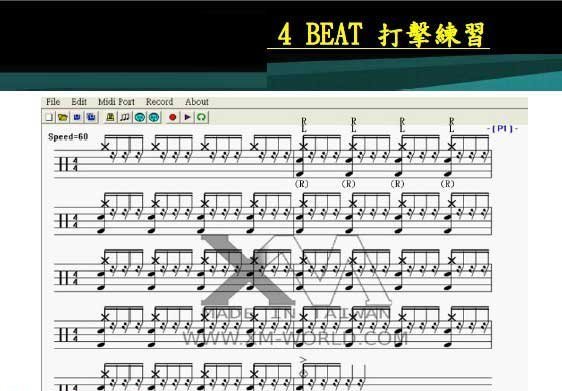Click the Open folder toolbar icon
Image resolution: width=562 pixels, height=391 pixels.
click(63, 117)
